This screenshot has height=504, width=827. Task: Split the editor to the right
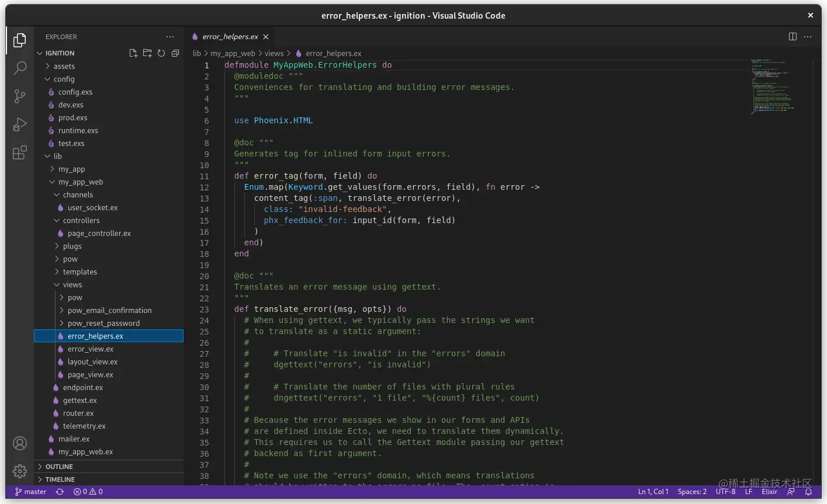tap(793, 37)
